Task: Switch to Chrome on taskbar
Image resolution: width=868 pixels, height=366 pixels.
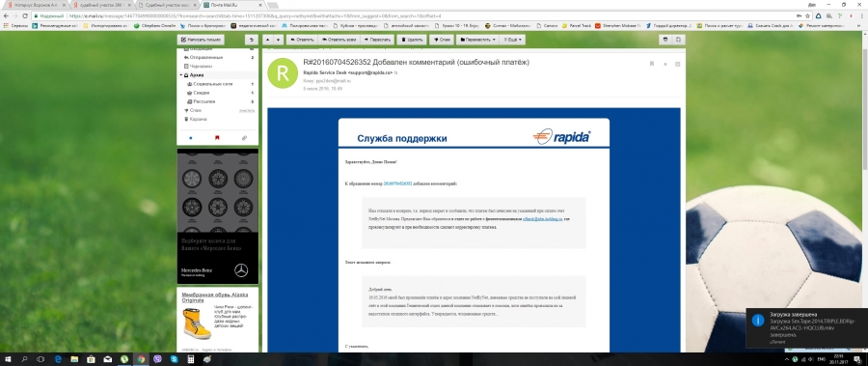Action: (141, 359)
